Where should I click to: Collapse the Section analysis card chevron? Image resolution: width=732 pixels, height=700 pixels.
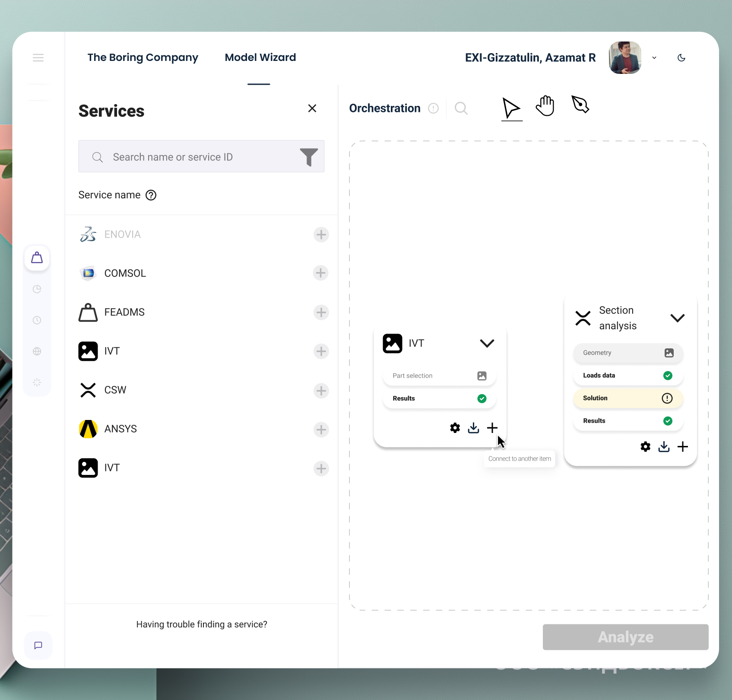[677, 318]
